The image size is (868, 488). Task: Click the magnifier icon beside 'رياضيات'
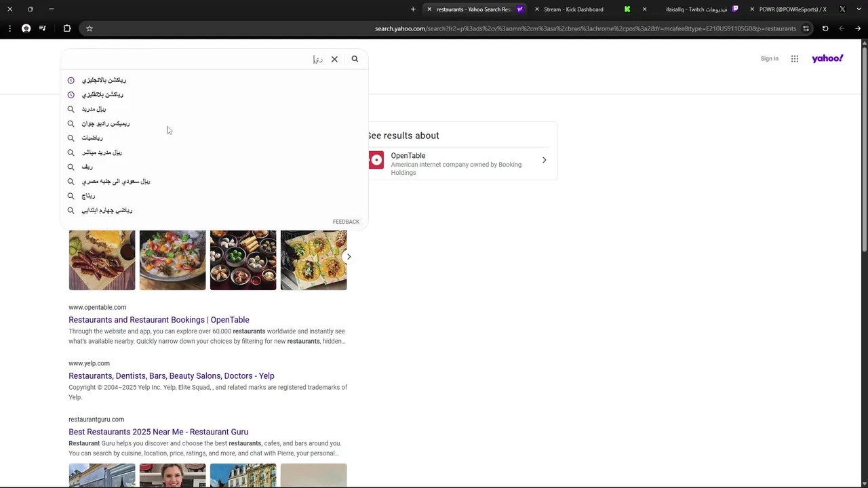click(71, 138)
